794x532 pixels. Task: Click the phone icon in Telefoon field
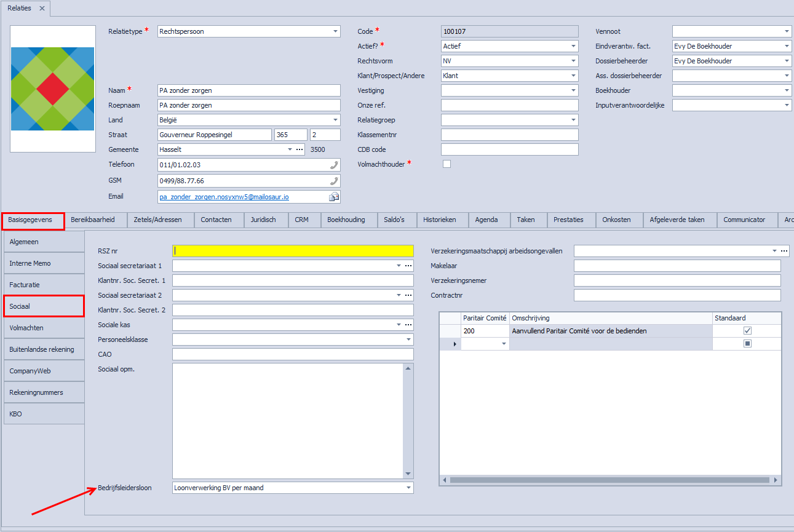pyautogui.click(x=334, y=165)
